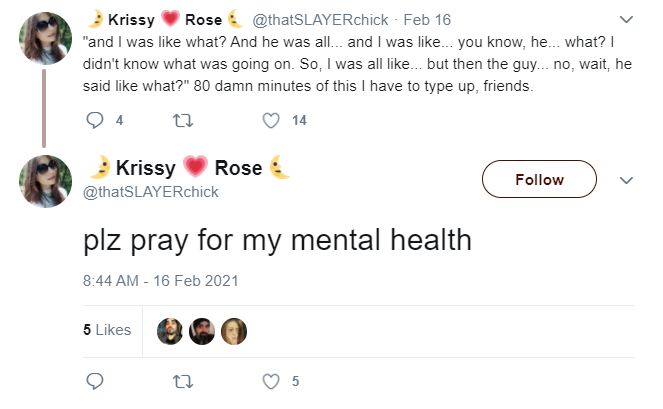Follow Krissy Rose

point(539,179)
